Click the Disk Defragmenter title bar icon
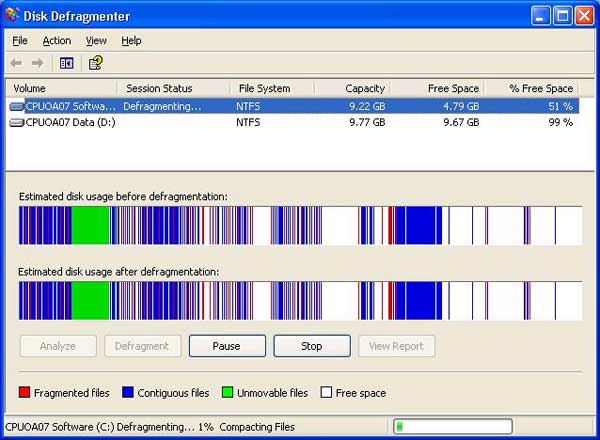The width and height of the screenshot is (600, 440). 12,15
